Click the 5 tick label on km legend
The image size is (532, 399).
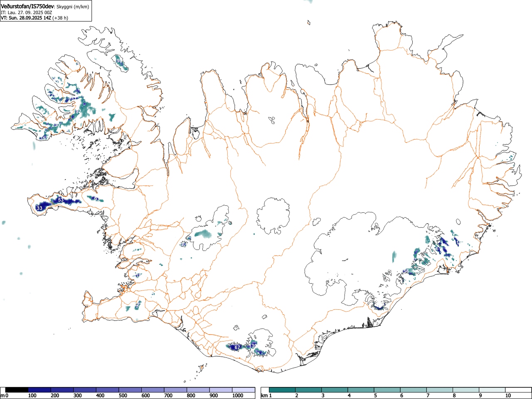click(375, 396)
